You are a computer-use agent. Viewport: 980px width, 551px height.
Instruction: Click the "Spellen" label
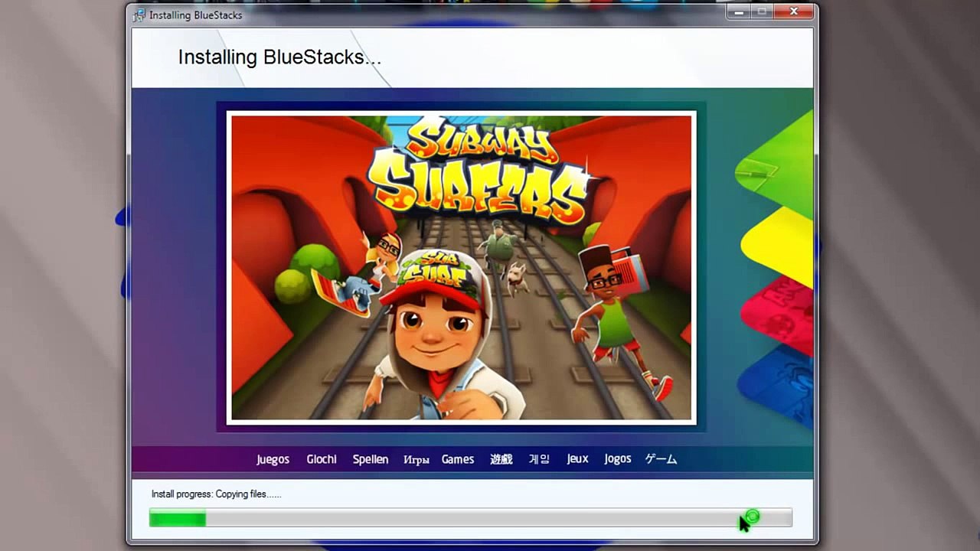[371, 459]
